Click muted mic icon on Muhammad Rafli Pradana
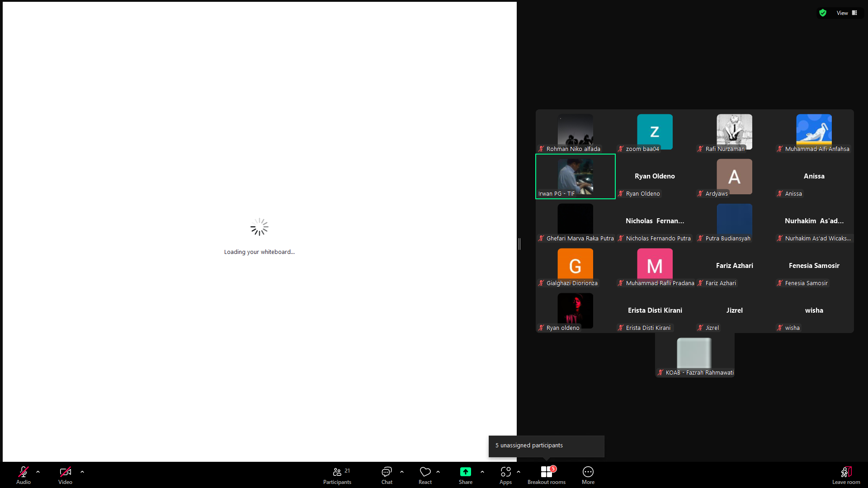This screenshot has width=868, height=488. coord(621,283)
